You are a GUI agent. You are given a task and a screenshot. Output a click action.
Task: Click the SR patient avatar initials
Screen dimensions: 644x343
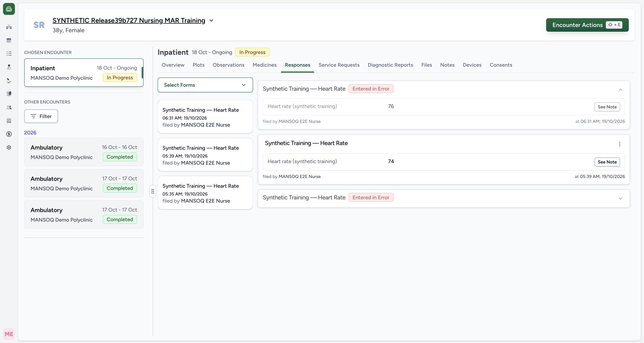click(39, 25)
